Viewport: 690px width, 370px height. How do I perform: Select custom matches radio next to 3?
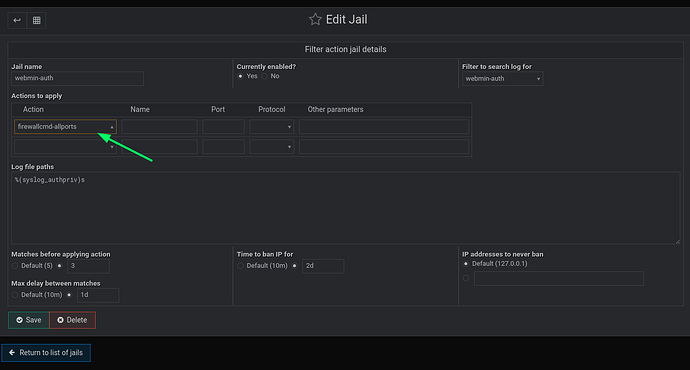pos(59,266)
